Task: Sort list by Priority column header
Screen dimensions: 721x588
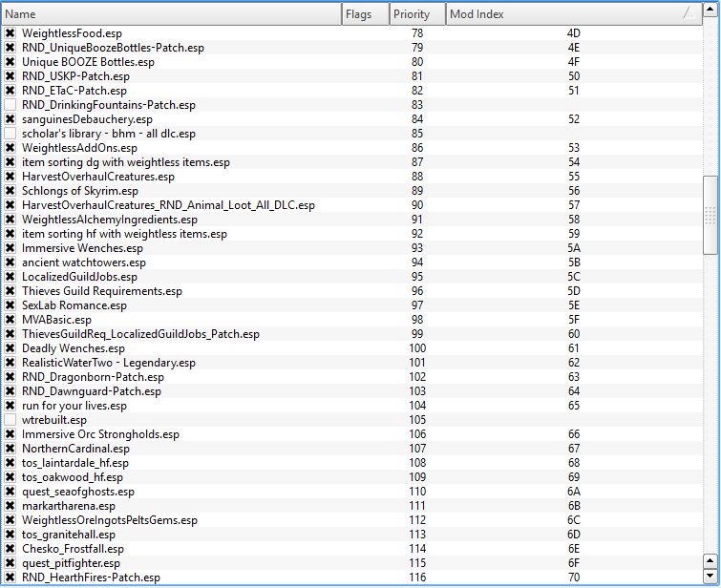Action: click(417, 14)
